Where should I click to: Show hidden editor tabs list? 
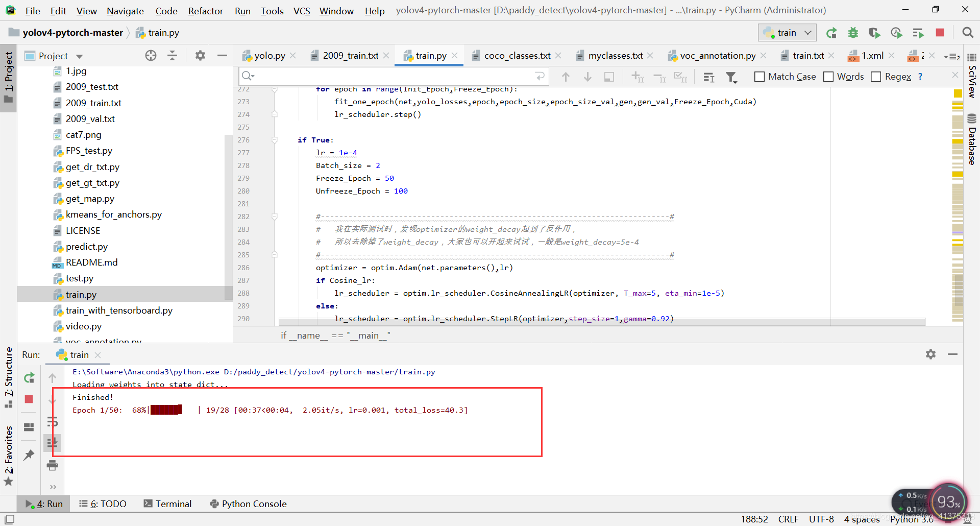pos(952,56)
